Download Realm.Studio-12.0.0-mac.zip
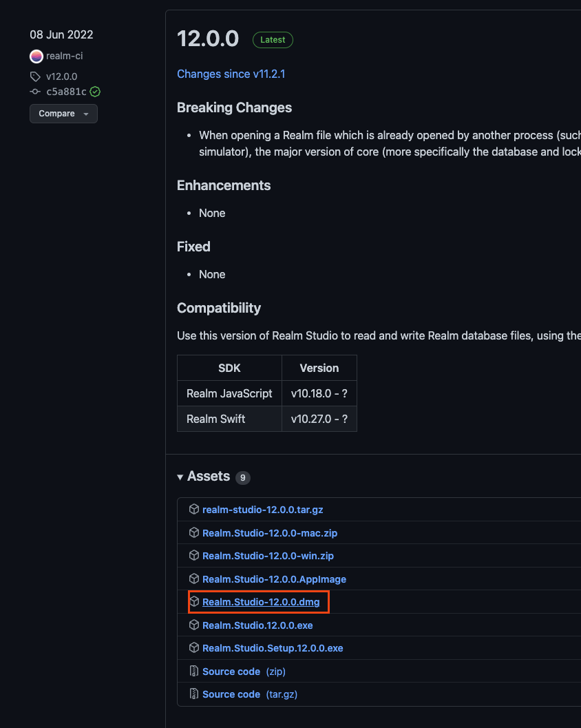This screenshot has height=728, width=581. [270, 533]
